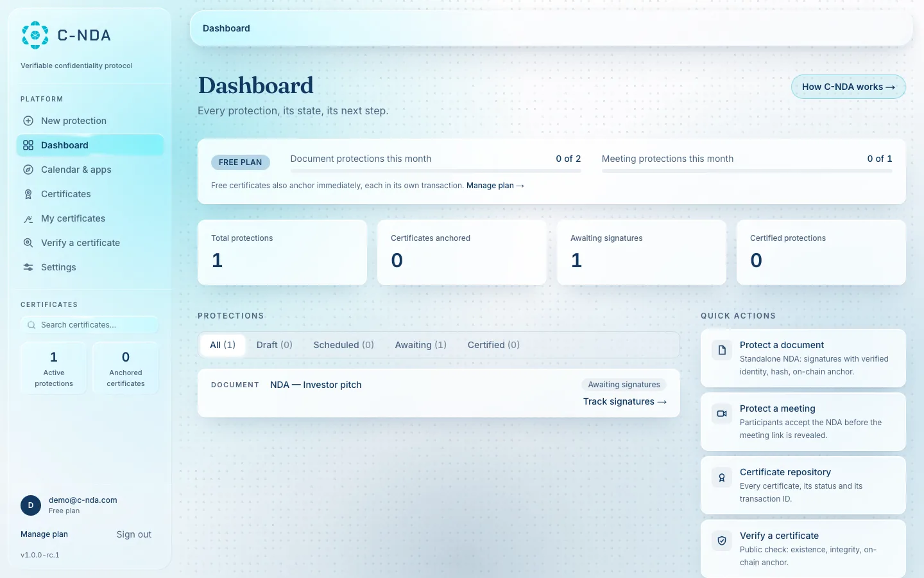Screen dimensions: 924x578
Task: Click the C-NDA logo icon
Action: 35,35
